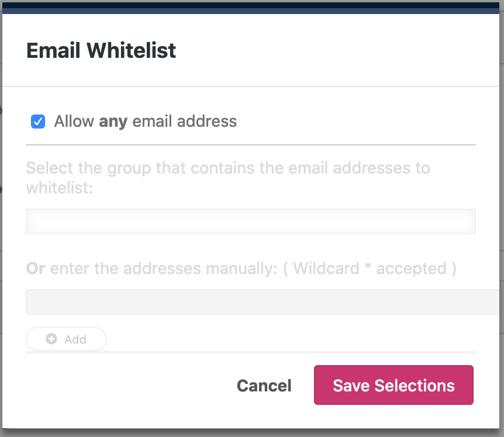Cancel the Email Whitelist dialog

click(264, 386)
